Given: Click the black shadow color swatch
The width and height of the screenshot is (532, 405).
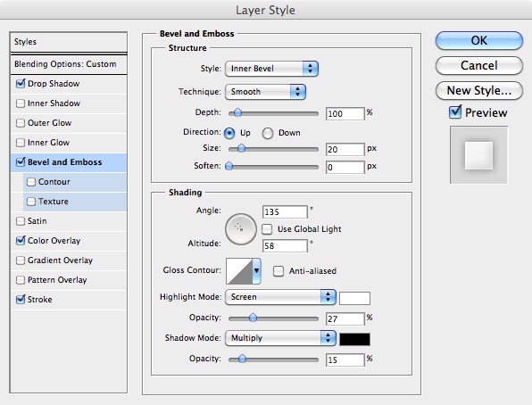Looking at the screenshot, I should tap(354, 339).
